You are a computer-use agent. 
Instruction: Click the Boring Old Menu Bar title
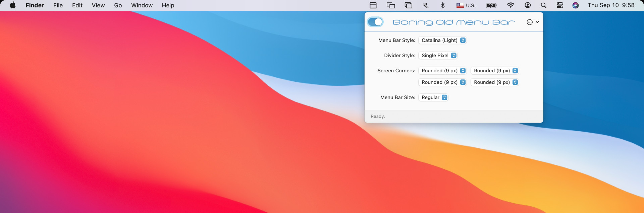click(x=454, y=22)
